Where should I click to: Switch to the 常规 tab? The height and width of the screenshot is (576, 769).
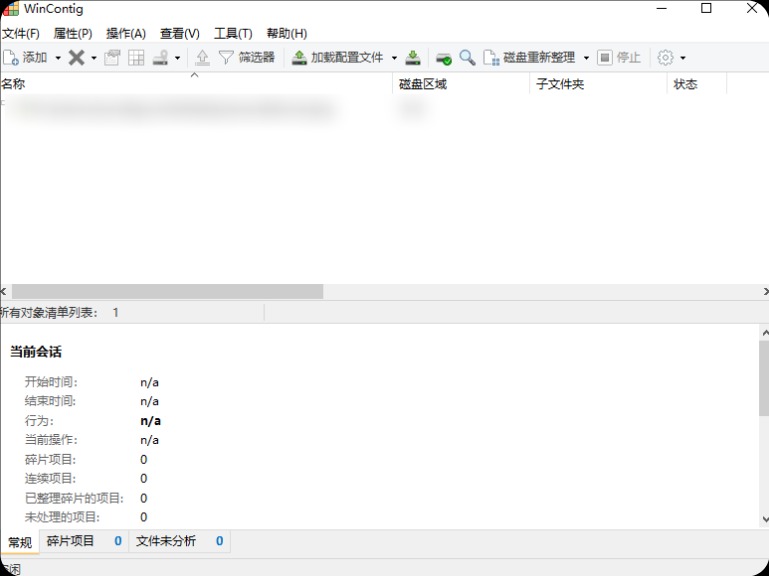coord(20,542)
